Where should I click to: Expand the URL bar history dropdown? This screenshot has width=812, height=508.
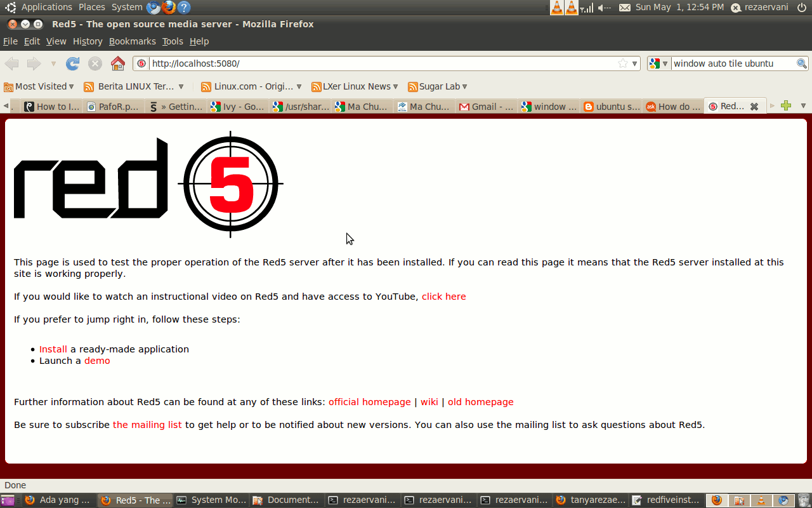(x=634, y=63)
